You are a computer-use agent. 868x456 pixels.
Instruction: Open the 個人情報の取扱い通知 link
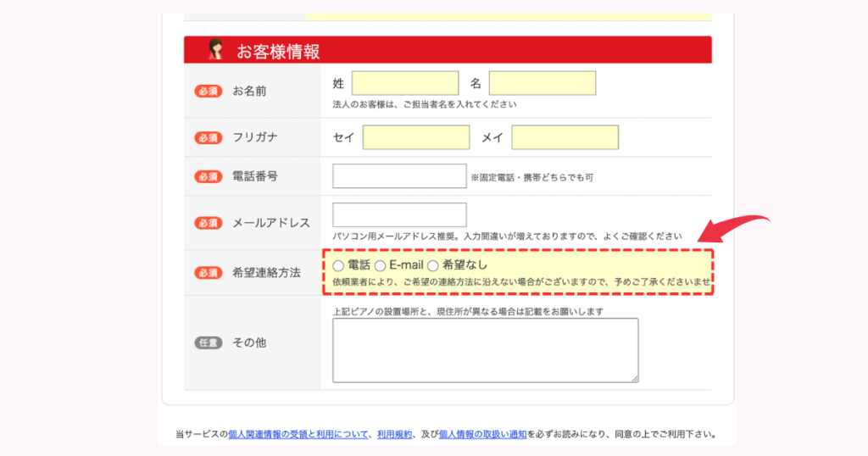click(481, 434)
